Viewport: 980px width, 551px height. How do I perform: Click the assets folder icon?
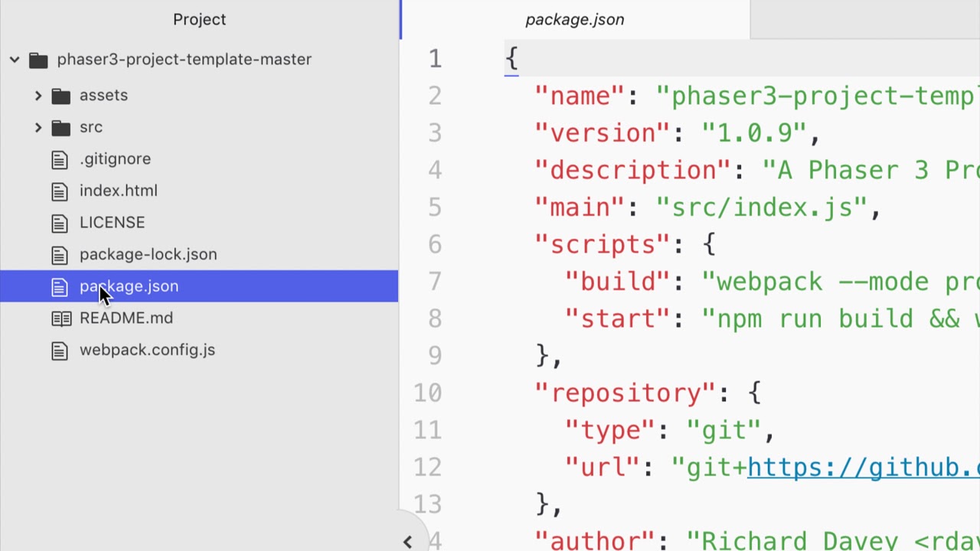pyautogui.click(x=61, y=96)
